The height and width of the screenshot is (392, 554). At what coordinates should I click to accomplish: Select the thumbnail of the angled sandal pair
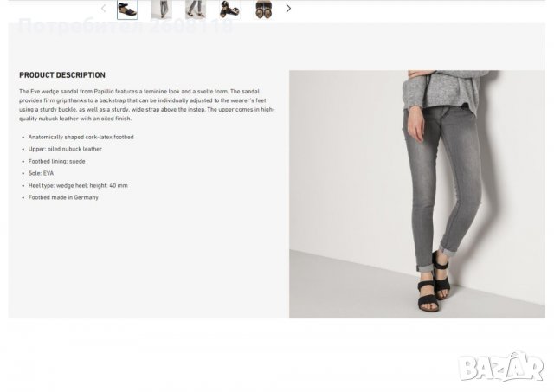(229, 10)
